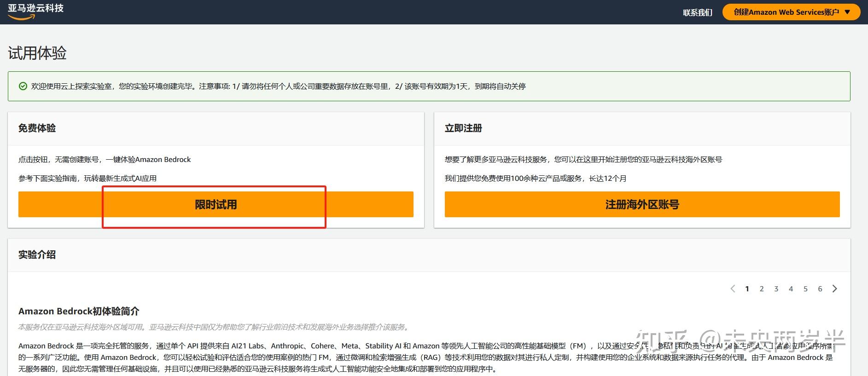868x376 pixels.
Task: Click the 限时试用 button
Action: tap(216, 204)
